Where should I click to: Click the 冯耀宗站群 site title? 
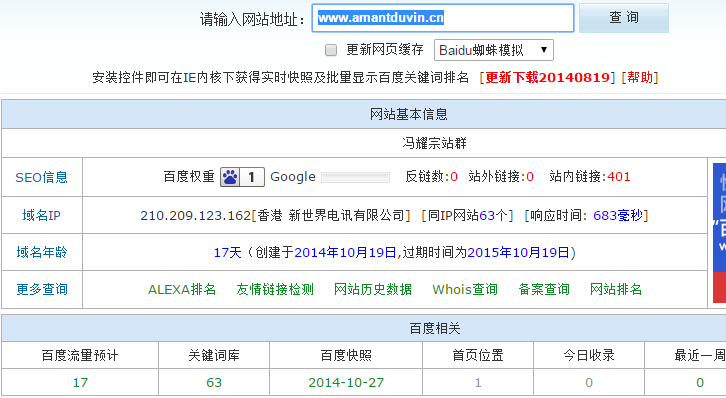point(434,143)
